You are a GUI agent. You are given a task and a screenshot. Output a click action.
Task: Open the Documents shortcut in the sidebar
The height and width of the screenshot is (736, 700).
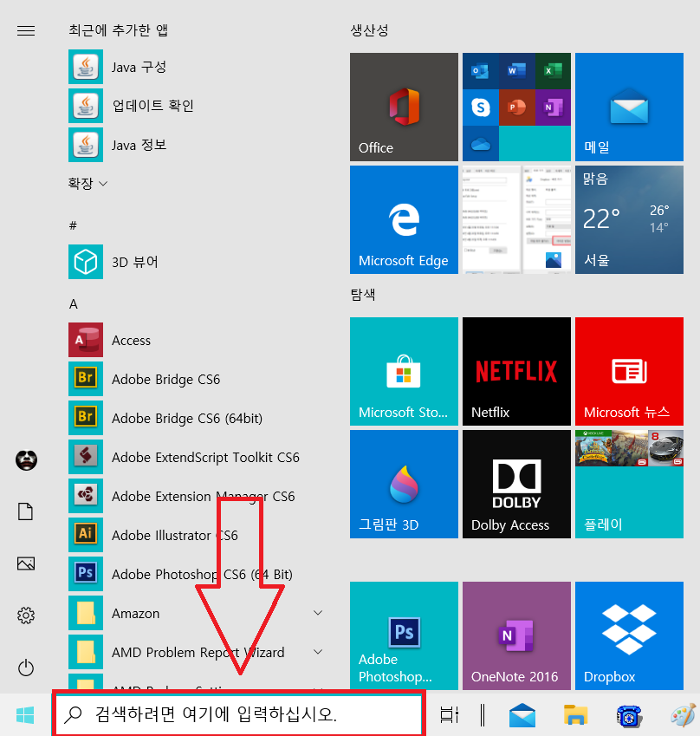coord(26,511)
